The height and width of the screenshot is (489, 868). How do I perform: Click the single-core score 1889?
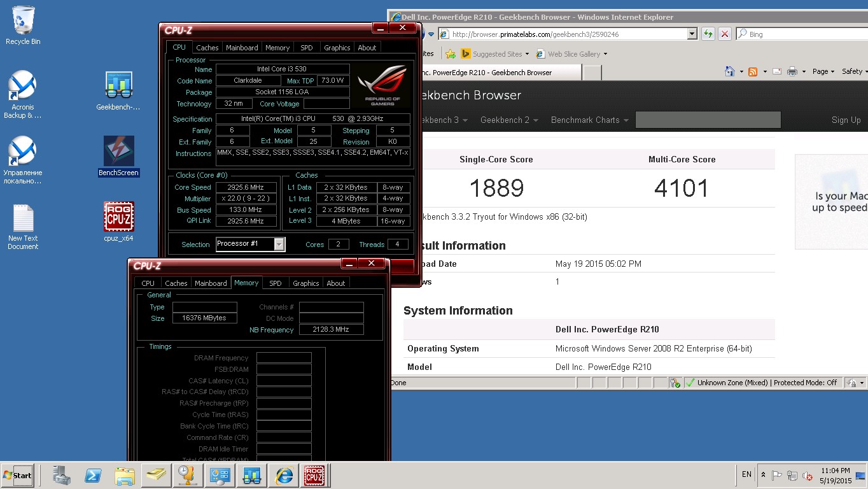pyautogui.click(x=496, y=188)
